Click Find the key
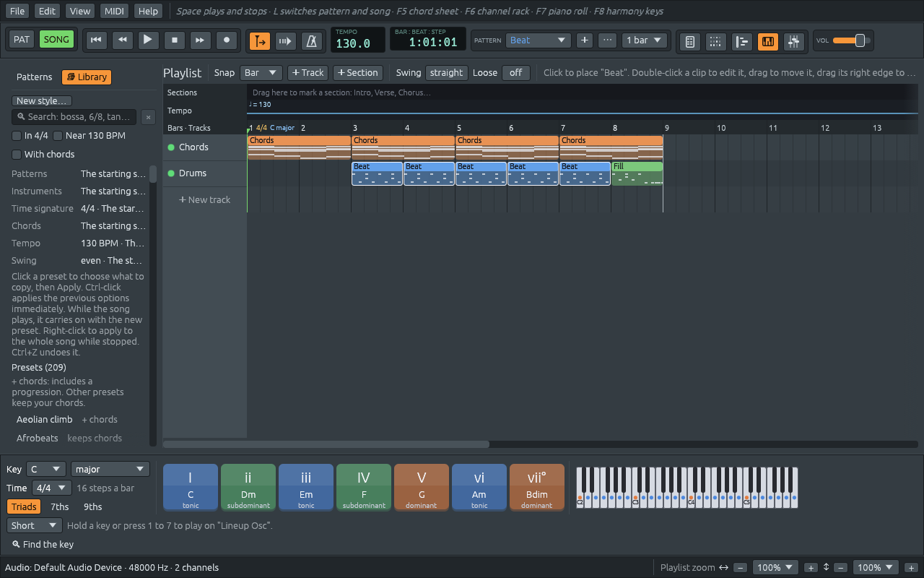 [x=43, y=545]
